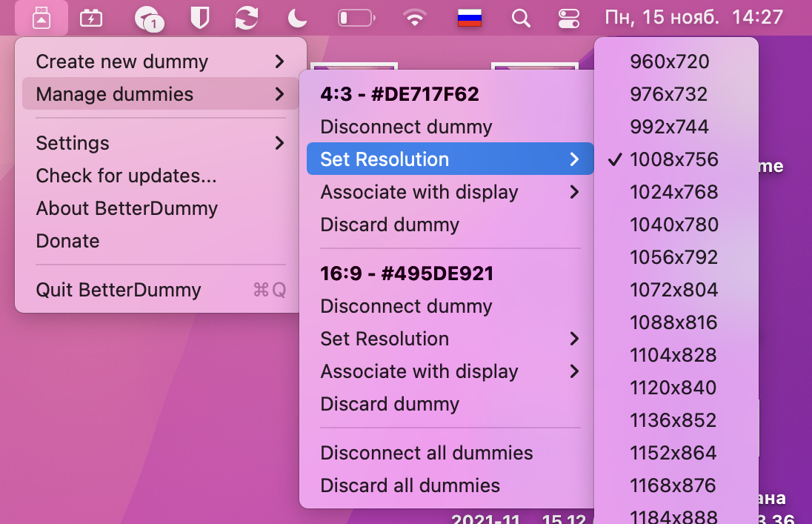Click the battery level indicator icon

click(x=355, y=18)
